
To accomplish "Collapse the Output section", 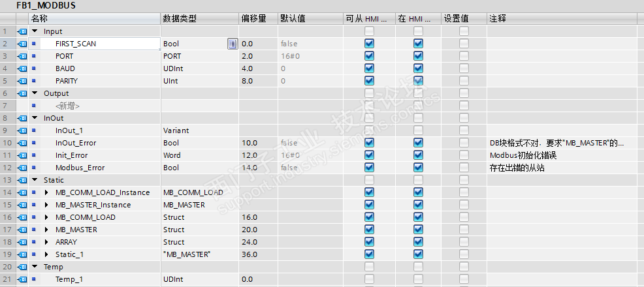I will pyautogui.click(x=35, y=93).
